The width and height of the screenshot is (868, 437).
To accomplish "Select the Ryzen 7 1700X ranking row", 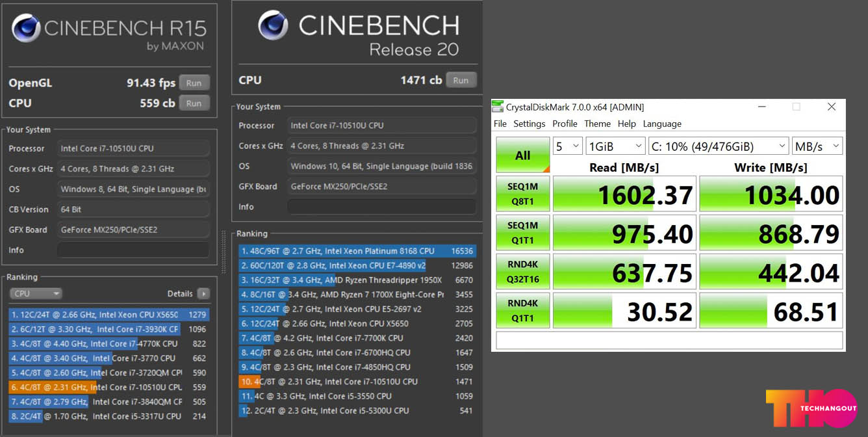I will tap(357, 295).
